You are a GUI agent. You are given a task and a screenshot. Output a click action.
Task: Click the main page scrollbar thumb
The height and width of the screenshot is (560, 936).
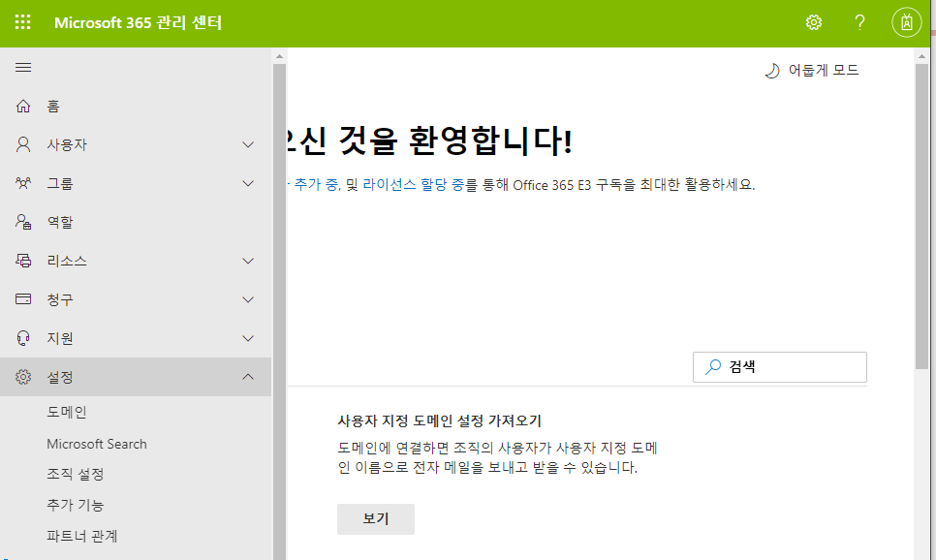point(921,216)
